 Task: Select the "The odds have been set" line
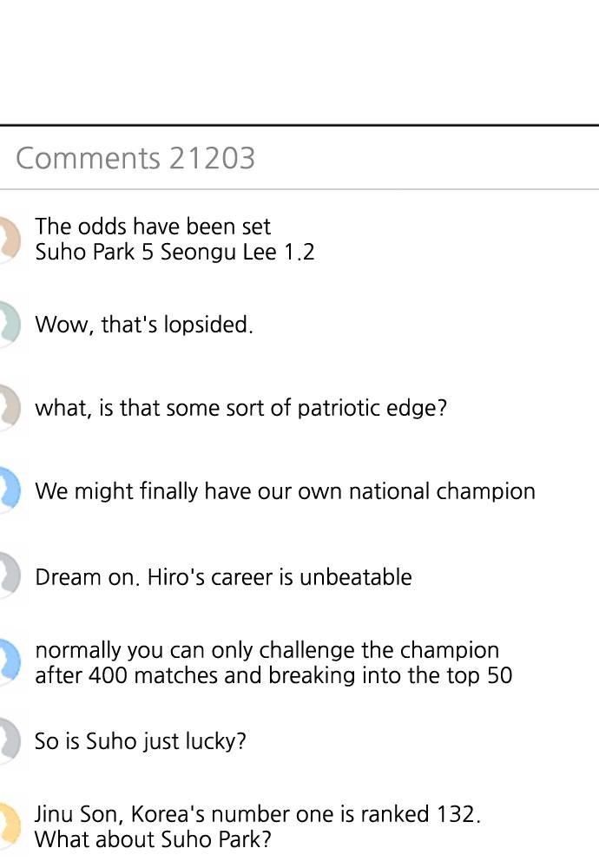tap(153, 227)
